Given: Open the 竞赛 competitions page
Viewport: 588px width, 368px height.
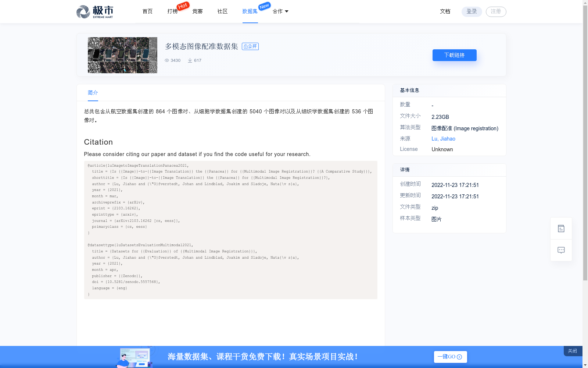Looking at the screenshot, I should [197, 11].
